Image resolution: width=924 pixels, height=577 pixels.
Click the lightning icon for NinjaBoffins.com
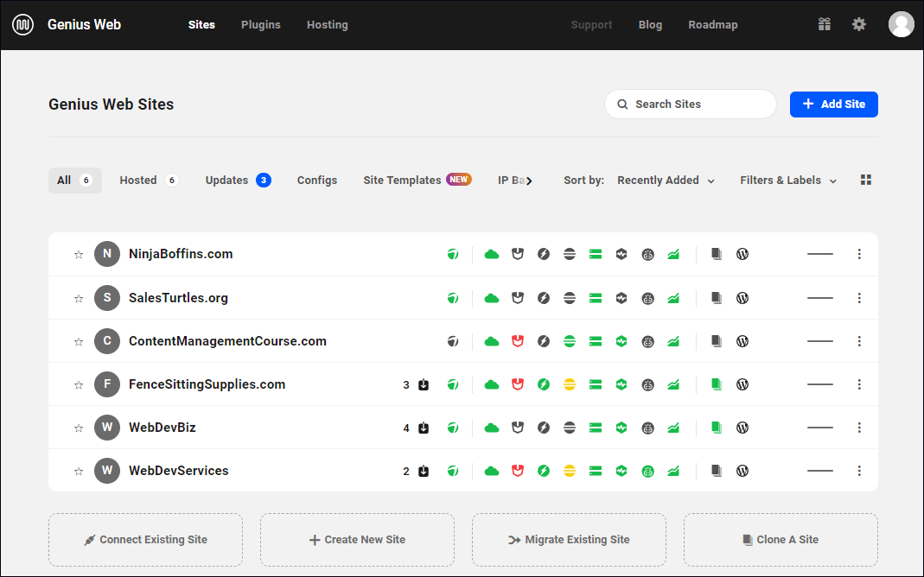click(544, 254)
